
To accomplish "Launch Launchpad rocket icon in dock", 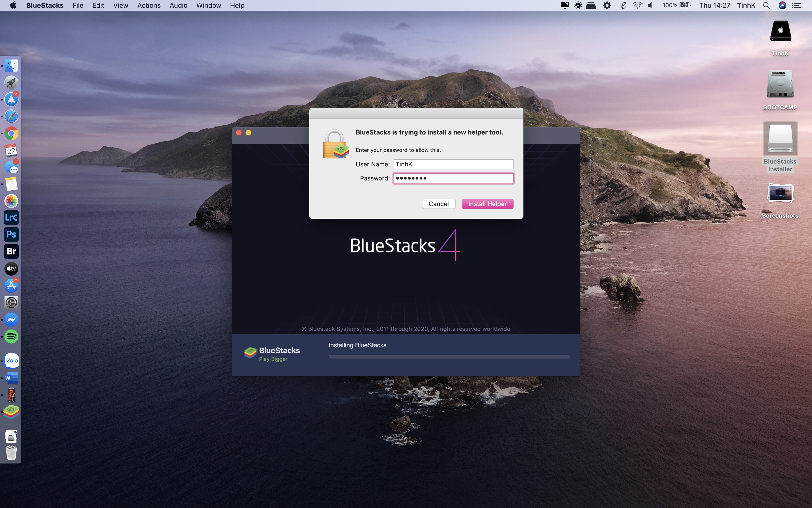I will point(11,83).
